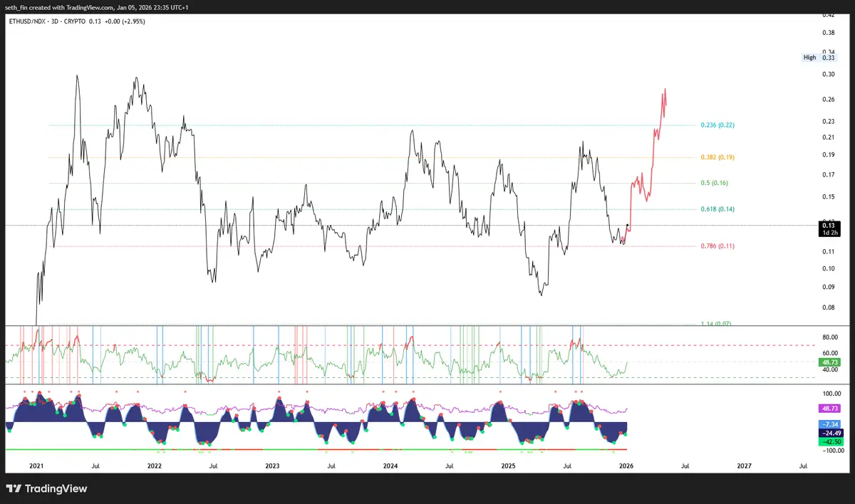Click 0.23 on the price axis
Image resolution: width=855 pixels, height=504 pixels.
click(x=828, y=121)
